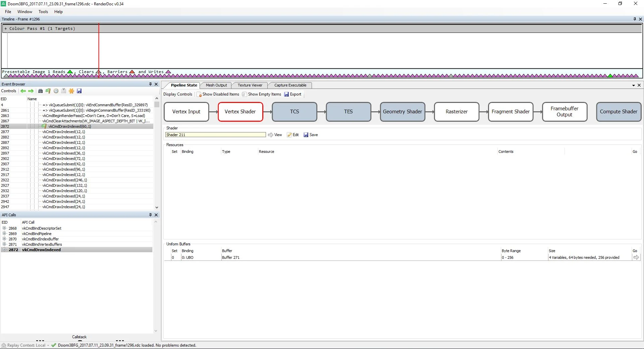Time drawcall durations using clock icon

point(56,91)
